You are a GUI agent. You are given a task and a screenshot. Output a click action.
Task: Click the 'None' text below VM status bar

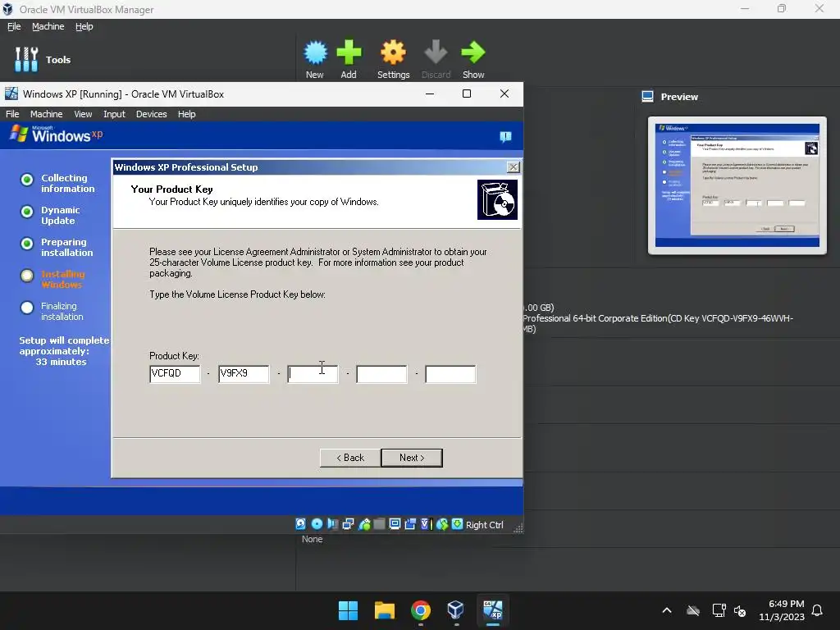point(312,539)
